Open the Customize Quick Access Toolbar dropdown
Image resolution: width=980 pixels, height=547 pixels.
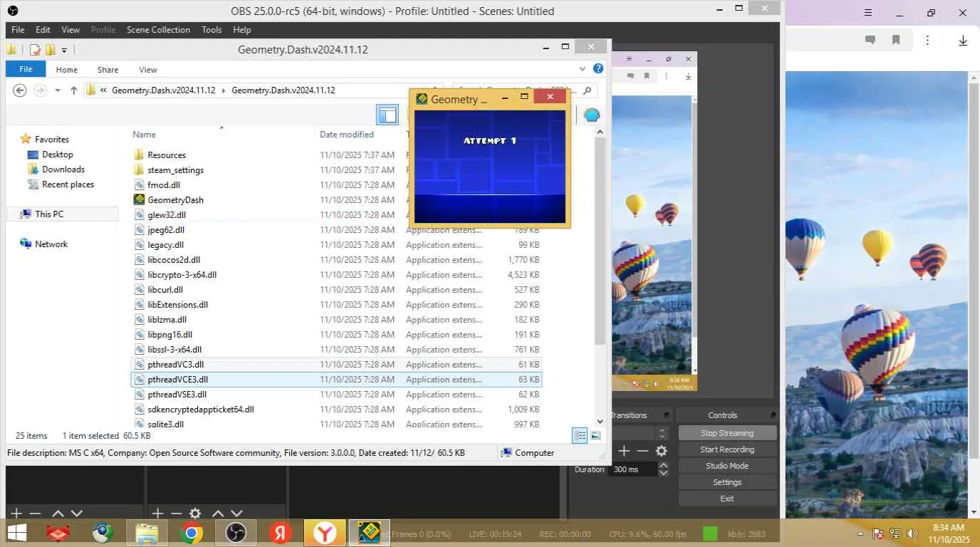[x=64, y=50]
